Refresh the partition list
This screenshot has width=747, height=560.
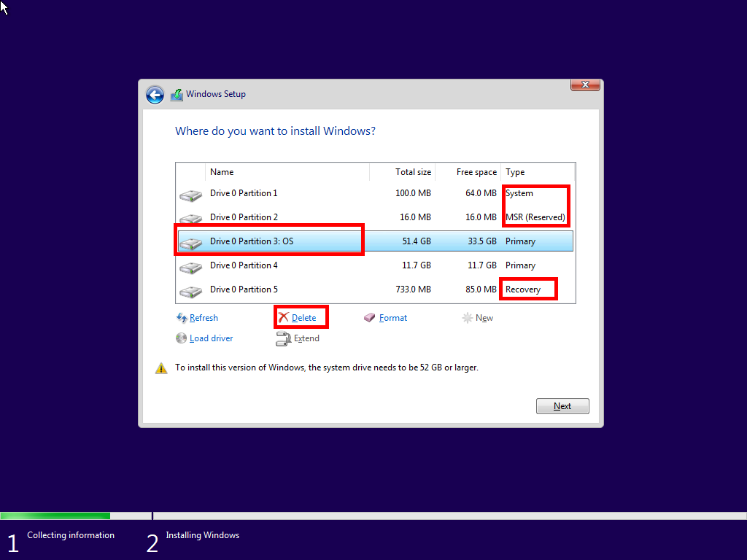click(x=204, y=318)
